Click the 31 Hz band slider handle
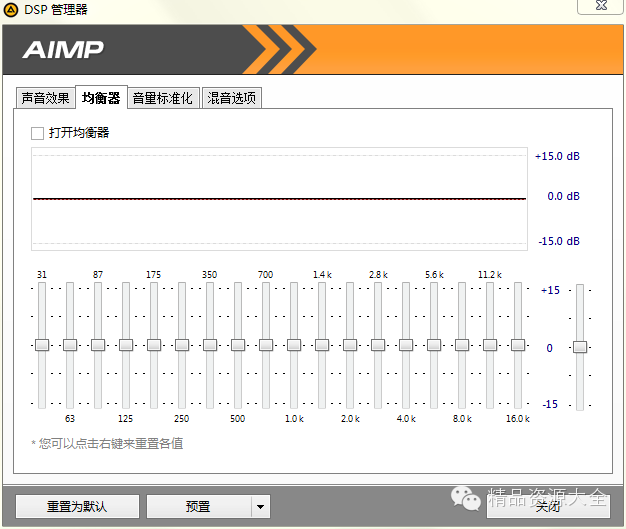626x529 pixels. (x=42, y=345)
